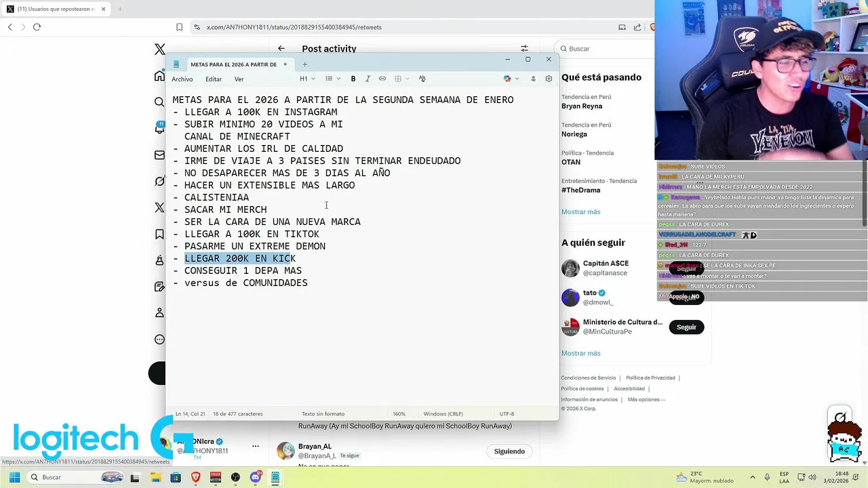Open Bookmarks icon in X sidebar
The image size is (868, 488).
pos(159,235)
